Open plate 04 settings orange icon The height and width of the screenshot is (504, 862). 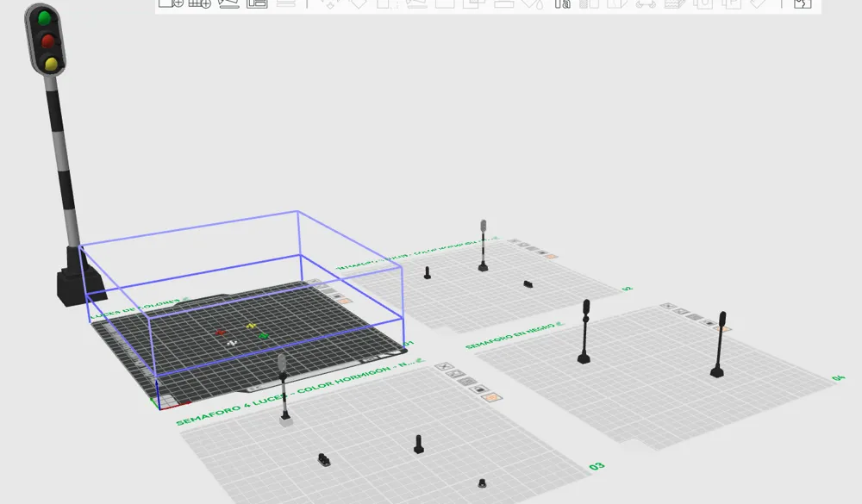click(725, 329)
